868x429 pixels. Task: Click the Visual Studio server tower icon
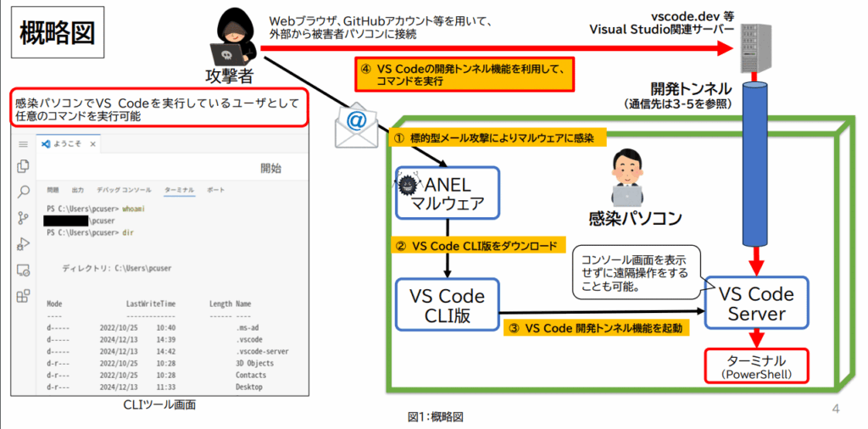755,47
